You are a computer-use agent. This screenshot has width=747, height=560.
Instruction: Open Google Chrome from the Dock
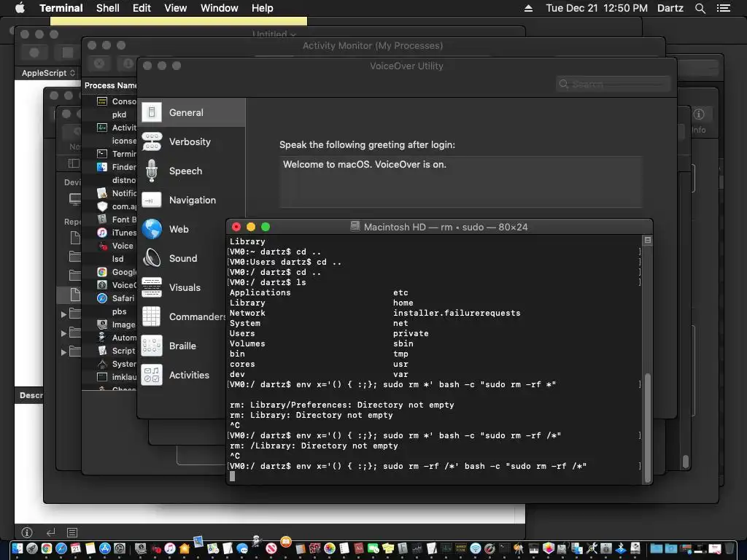coord(47,548)
